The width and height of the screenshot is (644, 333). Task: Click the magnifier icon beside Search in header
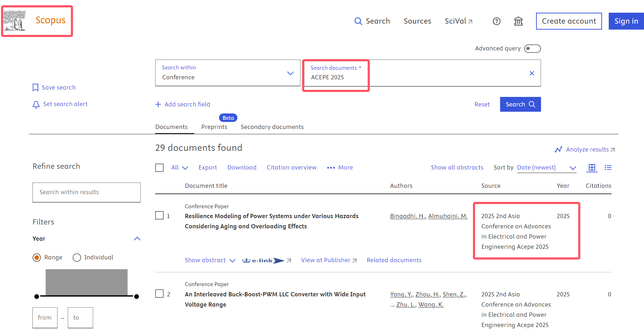[358, 21]
